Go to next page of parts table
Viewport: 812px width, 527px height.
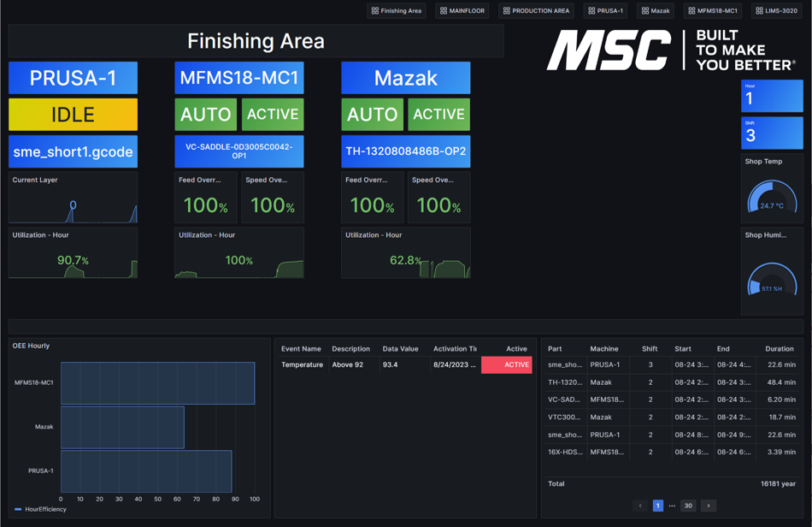click(709, 506)
